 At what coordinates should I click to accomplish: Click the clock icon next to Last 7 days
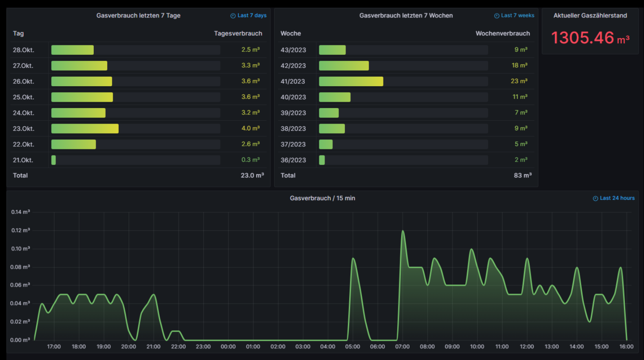point(233,16)
